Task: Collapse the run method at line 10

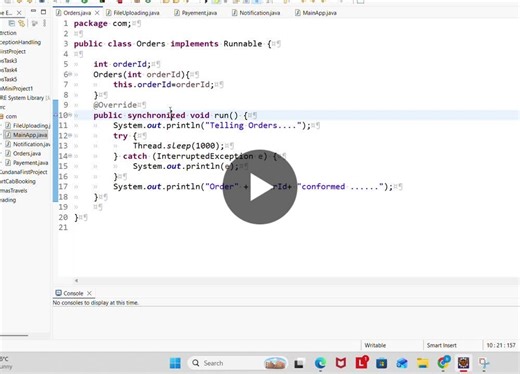Action: point(70,115)
